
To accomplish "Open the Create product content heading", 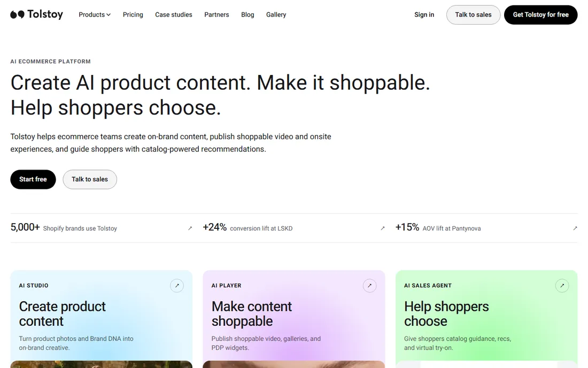I will [x=62, y=313].
